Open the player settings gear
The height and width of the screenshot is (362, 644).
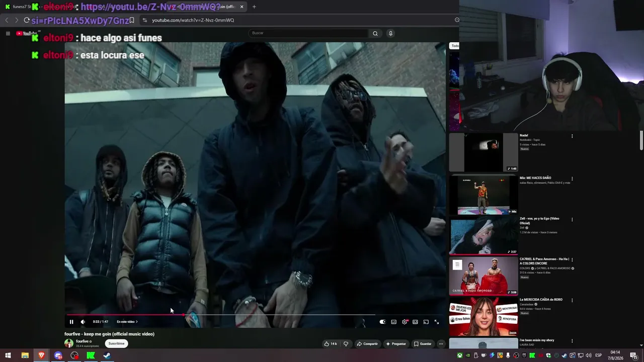(x=405, y=322)
